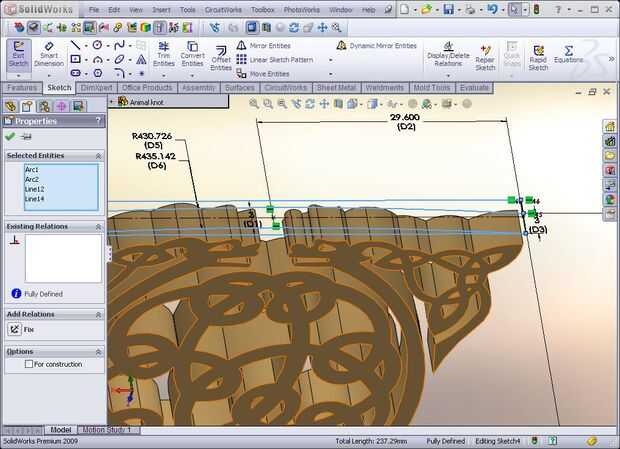Toggle Rapid Sketch mode
This screenshot has height=449, width=620.
(538, 58)
